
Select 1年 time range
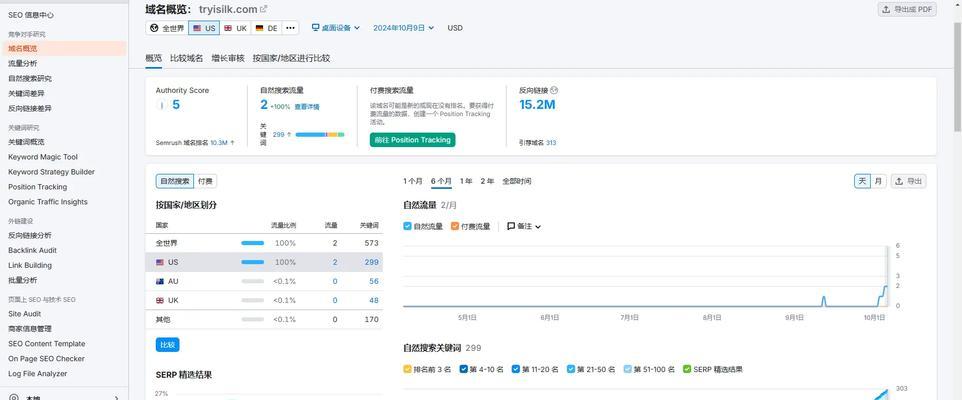pos(466,181)
